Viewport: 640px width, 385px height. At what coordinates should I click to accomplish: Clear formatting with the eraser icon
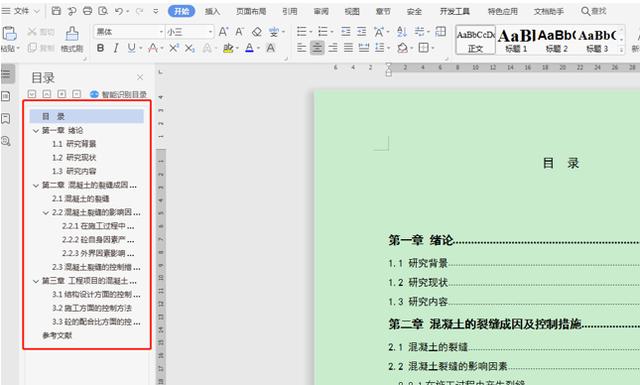point(257,31)
